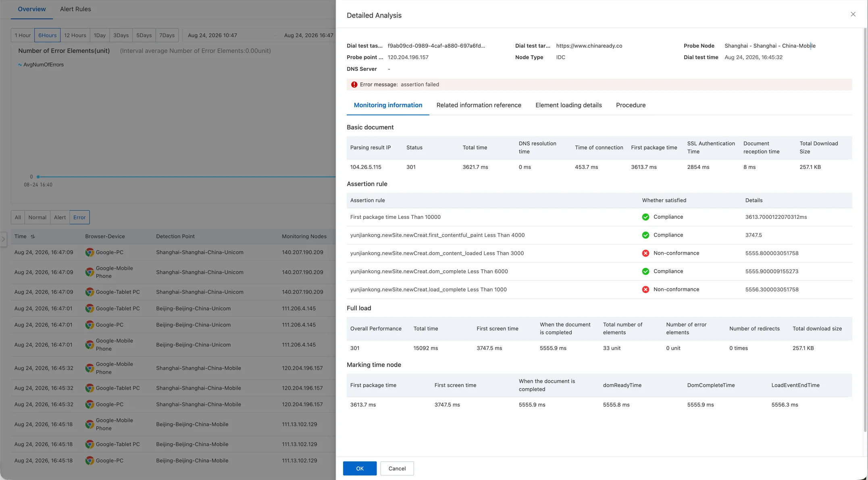Click green check icon for dom_complete rule
Viewport: 868px width, 480px height.
645,272
